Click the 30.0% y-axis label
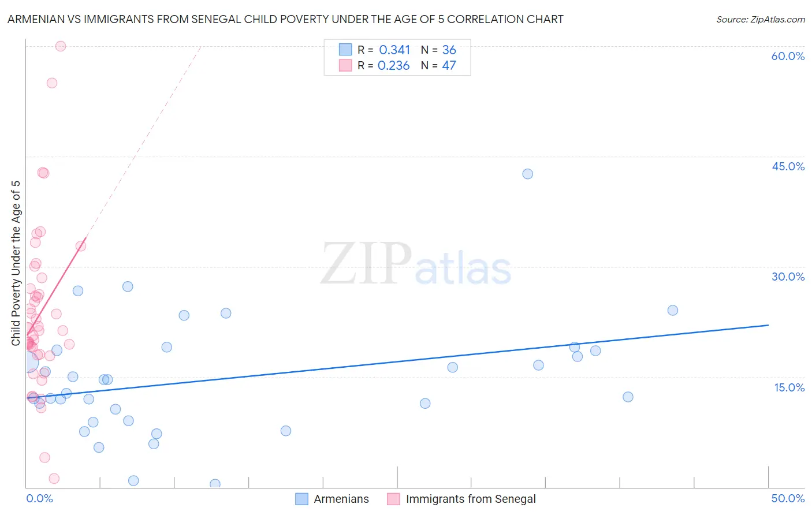The image size is (812, 515). (788, 277)
